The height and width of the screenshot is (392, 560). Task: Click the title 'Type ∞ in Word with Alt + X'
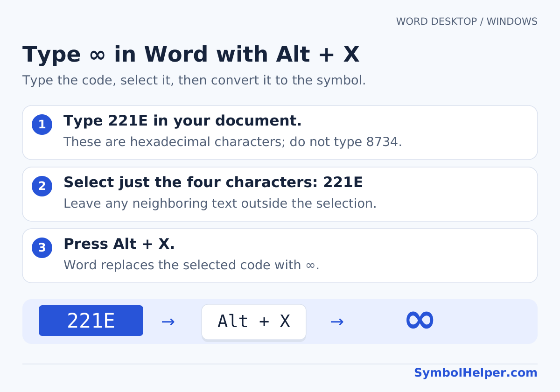[191, 55]
